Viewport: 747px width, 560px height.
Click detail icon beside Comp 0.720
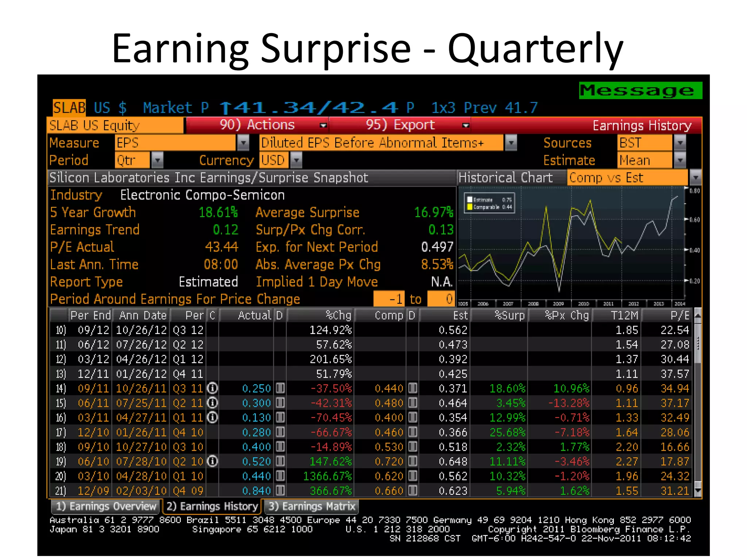click(413, 461)
